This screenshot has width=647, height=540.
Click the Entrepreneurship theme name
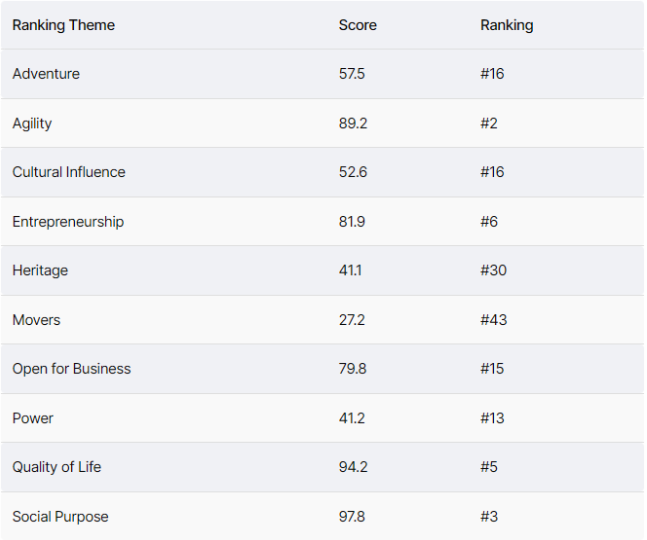point(68,222)
